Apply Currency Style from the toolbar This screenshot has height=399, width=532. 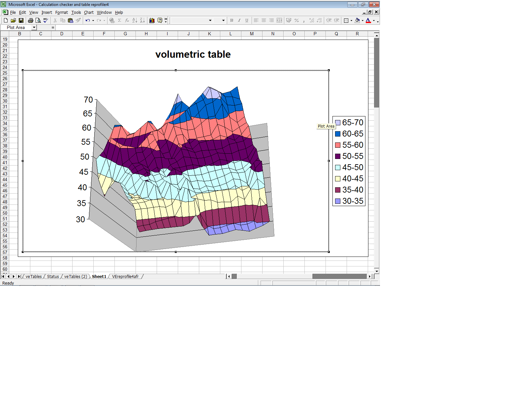click(x=289, y=20)
